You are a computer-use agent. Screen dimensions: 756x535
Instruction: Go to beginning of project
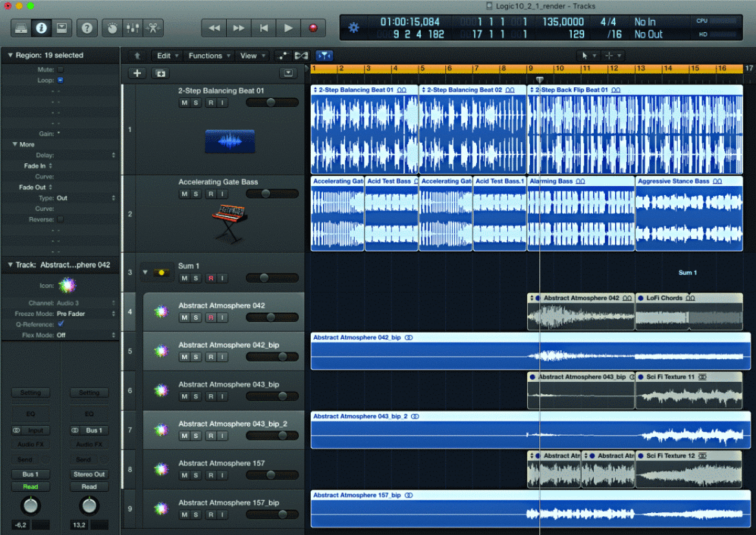coord(264,28)
